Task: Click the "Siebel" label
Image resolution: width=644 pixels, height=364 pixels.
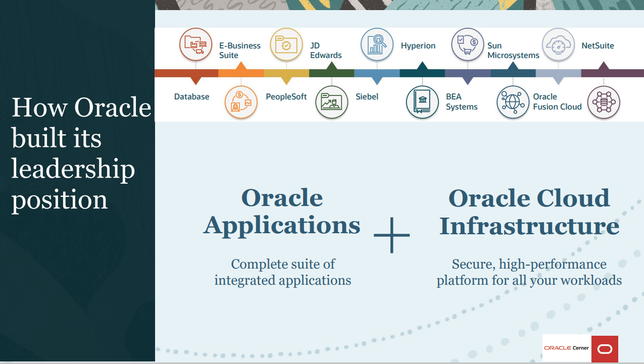Action: click(367, 96)
